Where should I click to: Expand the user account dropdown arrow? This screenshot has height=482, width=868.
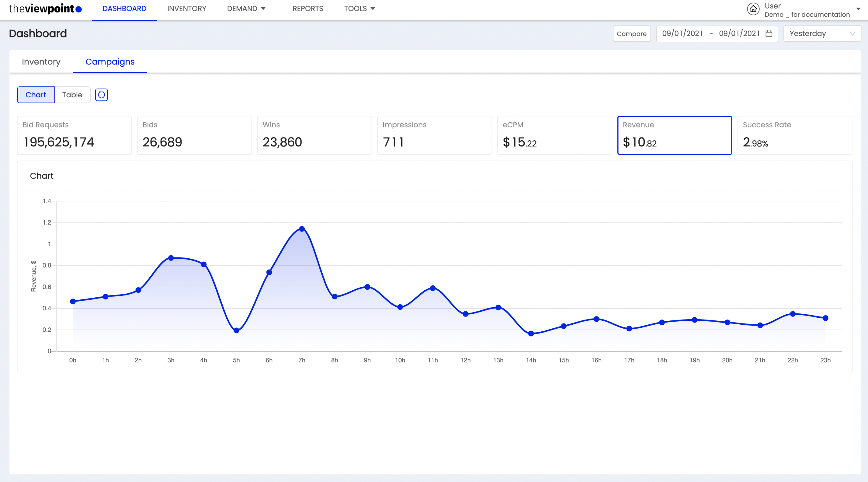858,9
